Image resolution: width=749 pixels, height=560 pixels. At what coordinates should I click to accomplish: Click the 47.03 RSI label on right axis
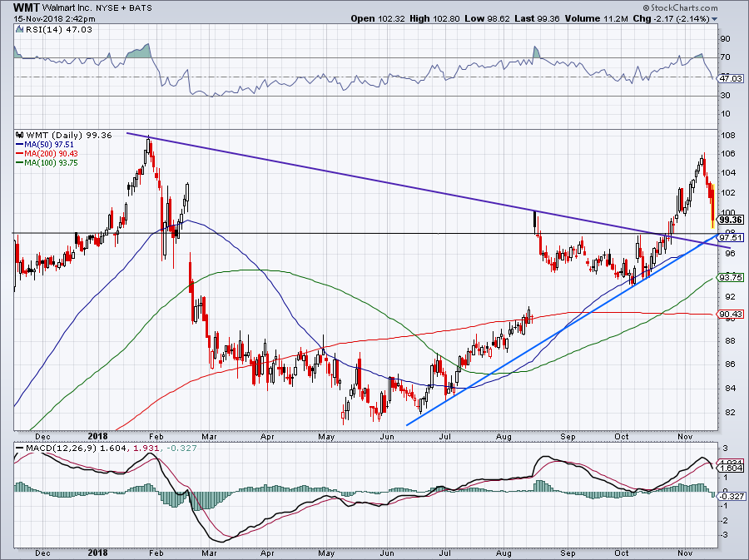click(732, 78)
